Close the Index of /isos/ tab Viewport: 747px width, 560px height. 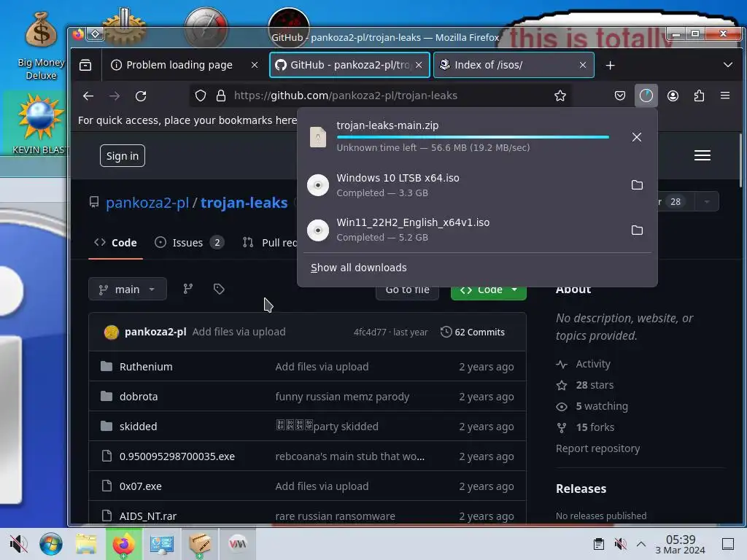(x=583, y=65)
